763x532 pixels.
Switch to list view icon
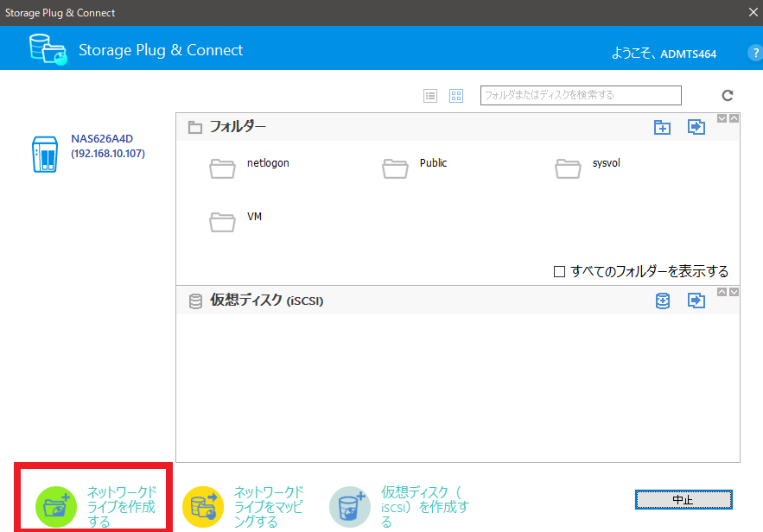pos(430,96)
